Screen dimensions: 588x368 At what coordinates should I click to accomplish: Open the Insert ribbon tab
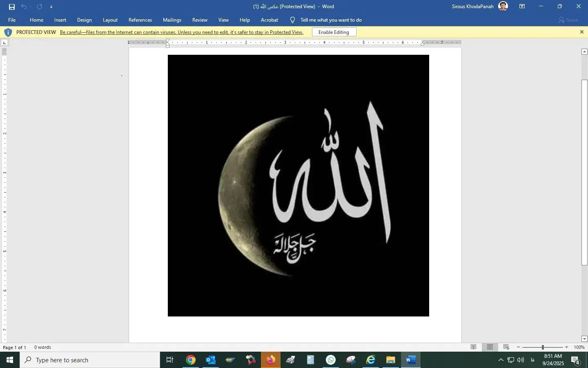click(x=60, y=20)
